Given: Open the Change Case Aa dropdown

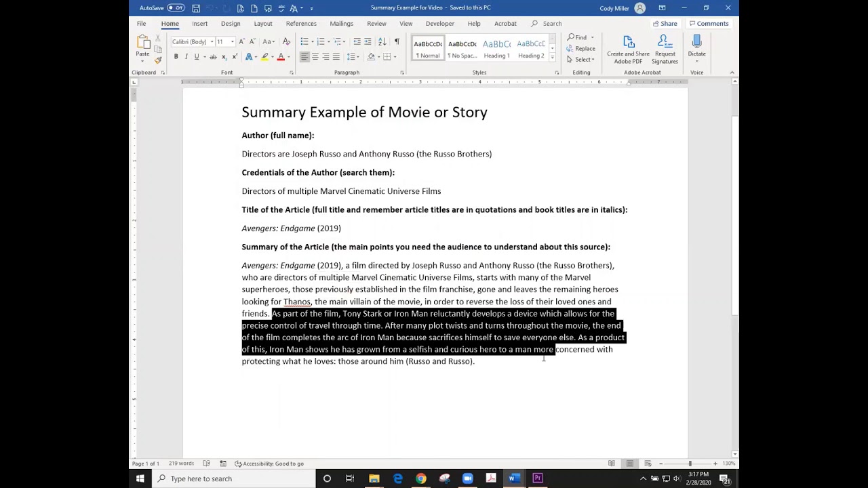Looking at the screenshot, I should [x=269, y=42].
